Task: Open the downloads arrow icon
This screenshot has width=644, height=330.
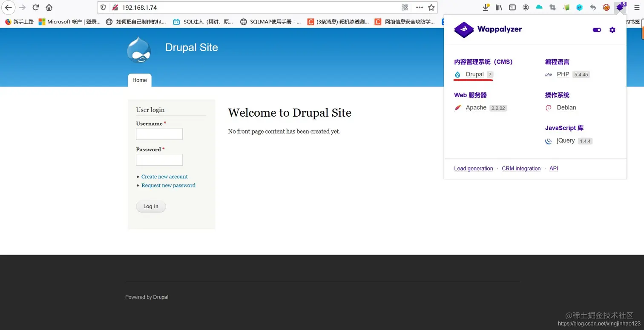Action: (486, 7)
